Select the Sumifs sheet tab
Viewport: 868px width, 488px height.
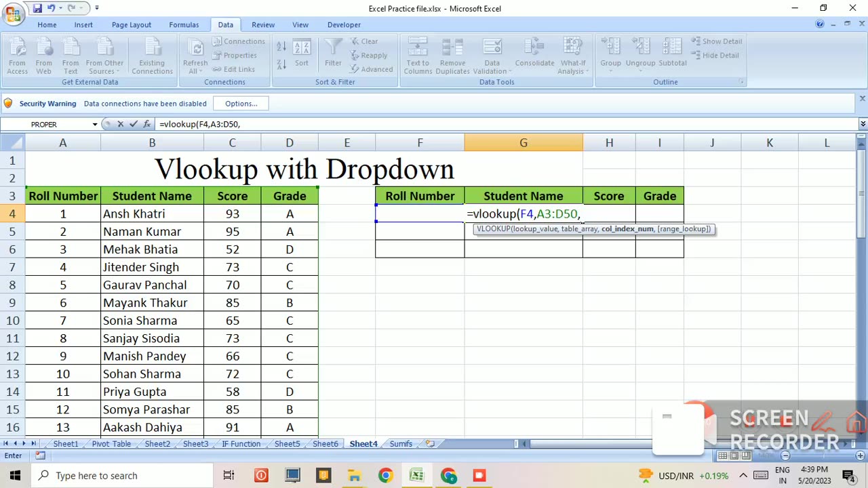click(401, 444)
